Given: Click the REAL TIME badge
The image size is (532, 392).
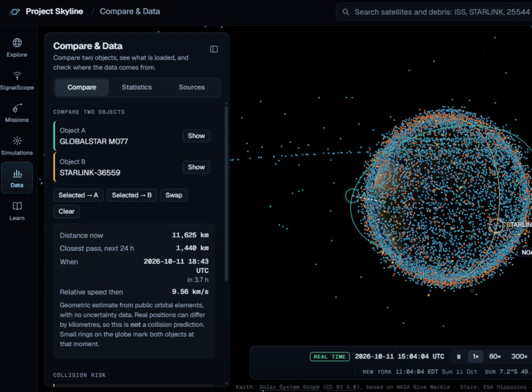Looking at the screenshot, I should pyautogui.click(x=330, y=356).
